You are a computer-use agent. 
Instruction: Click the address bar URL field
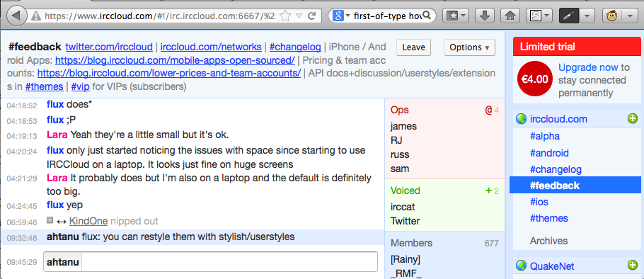coord(160,16)
